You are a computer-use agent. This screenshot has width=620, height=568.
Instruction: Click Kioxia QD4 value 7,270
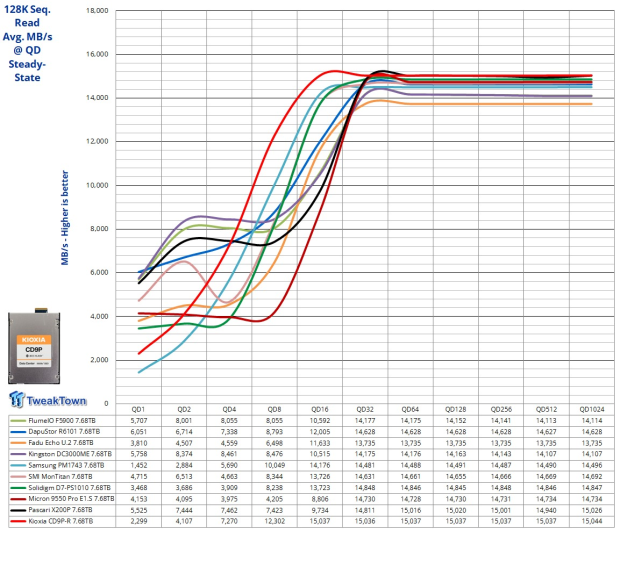(x=229, y=521)
